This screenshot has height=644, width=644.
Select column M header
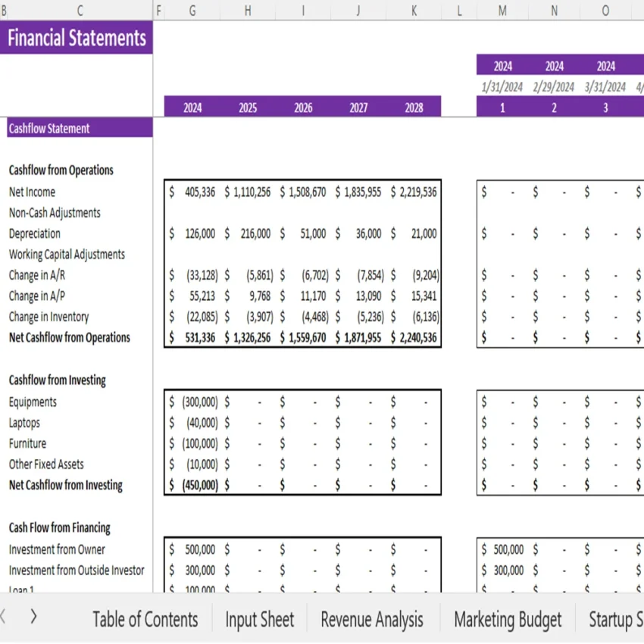click(x=502, y=11)
